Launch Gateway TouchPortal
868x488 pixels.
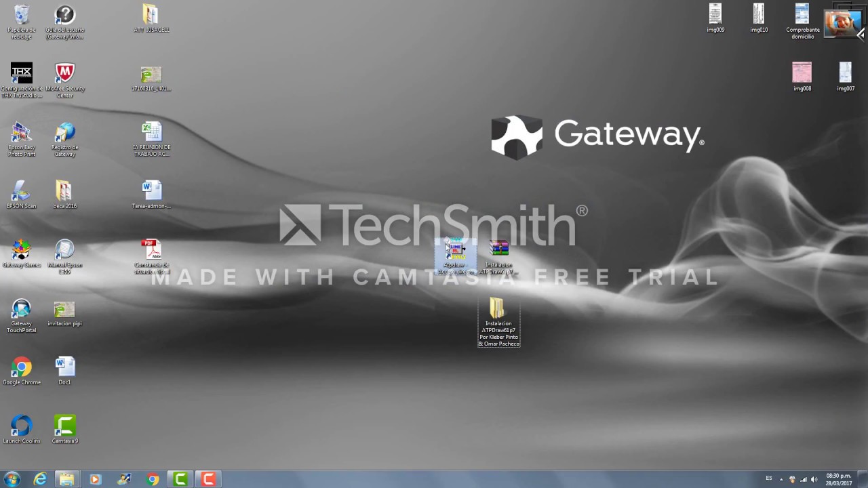click(x=22, y=316)
